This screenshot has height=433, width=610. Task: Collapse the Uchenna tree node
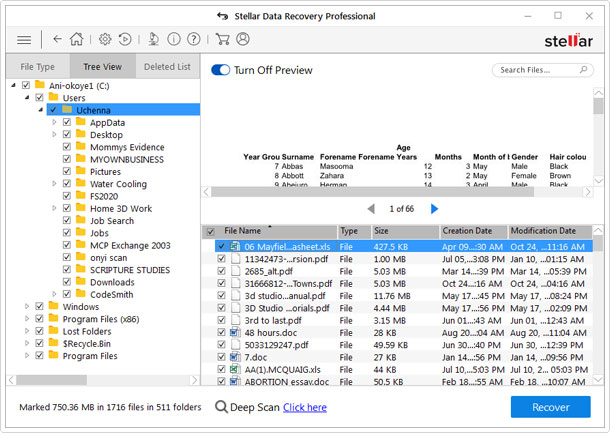tap(41, 110)
